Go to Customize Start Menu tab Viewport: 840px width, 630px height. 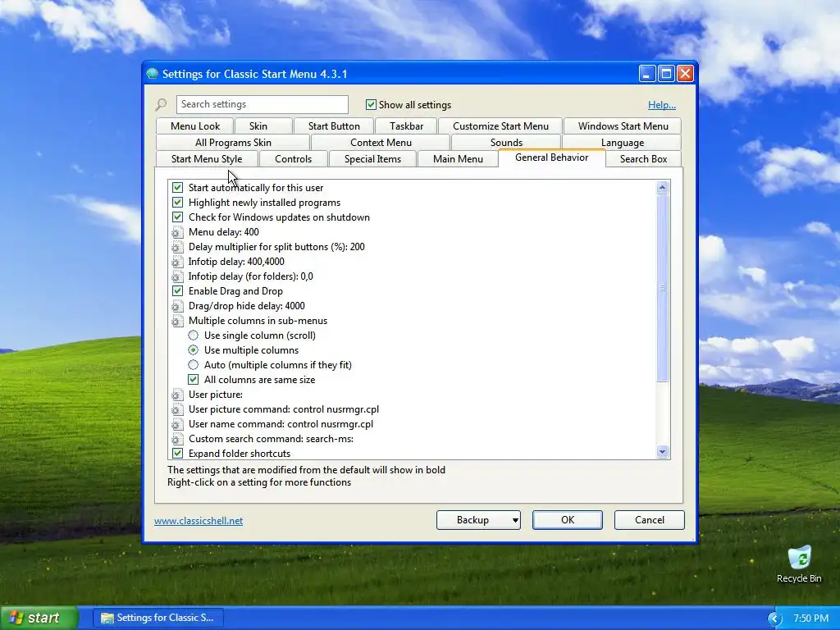(x=500, y=126)
